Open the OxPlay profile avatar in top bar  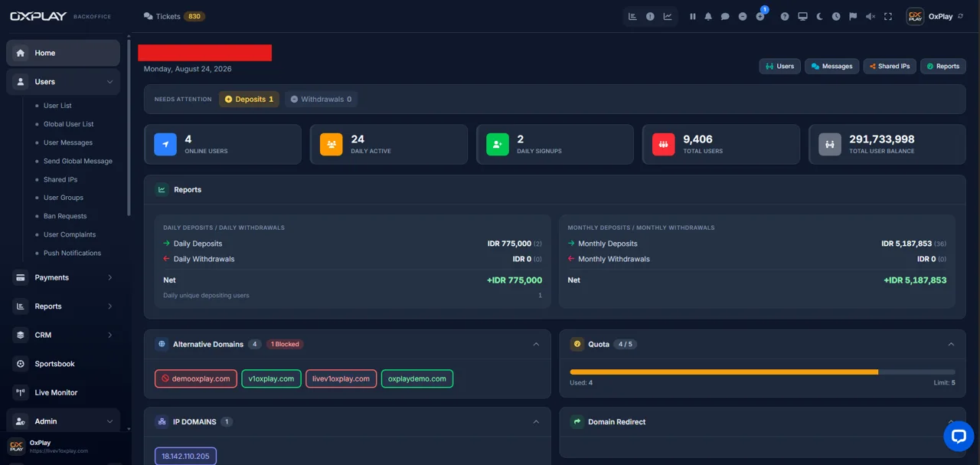(x=915, y=16)
